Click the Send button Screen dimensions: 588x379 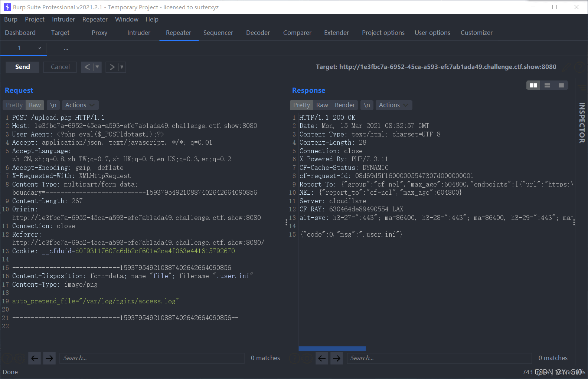coord(22,67)
